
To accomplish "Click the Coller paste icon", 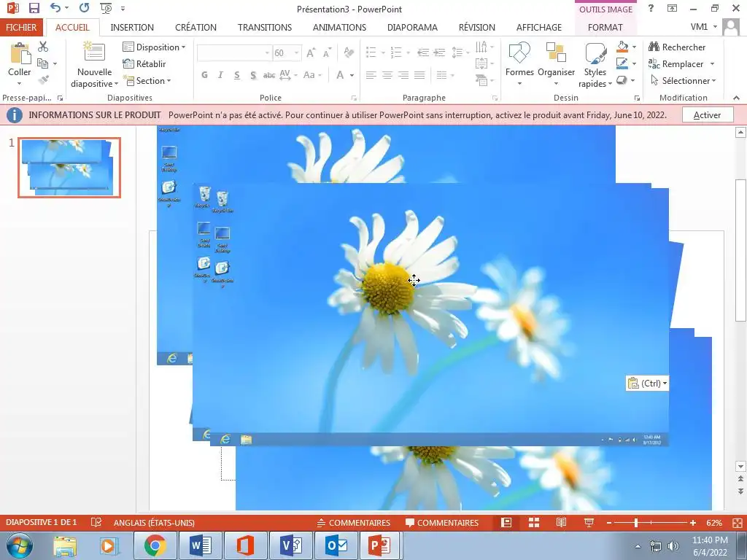I will tap(20, 53).
